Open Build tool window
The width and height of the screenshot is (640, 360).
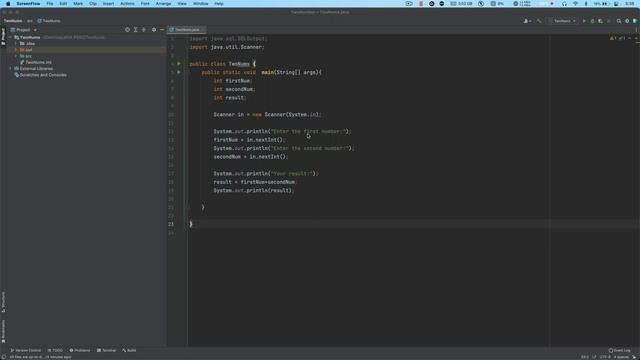[129, 350]
